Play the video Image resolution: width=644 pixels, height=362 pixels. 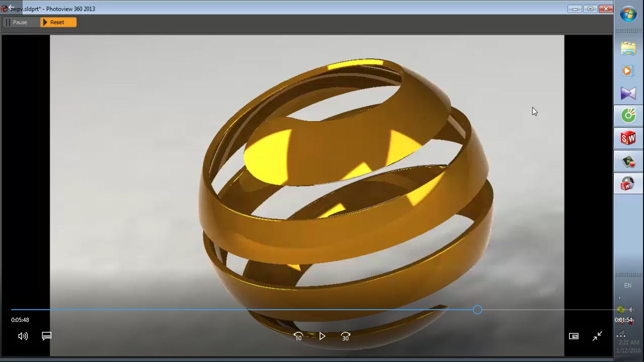click(322, 336)
